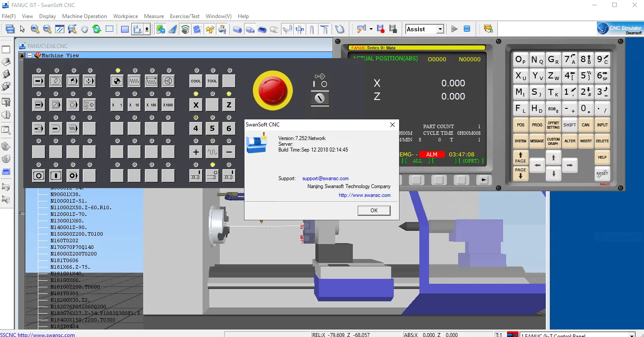Open the Measure menu
This screenshot has height=337, width=644.
[154, 16]
